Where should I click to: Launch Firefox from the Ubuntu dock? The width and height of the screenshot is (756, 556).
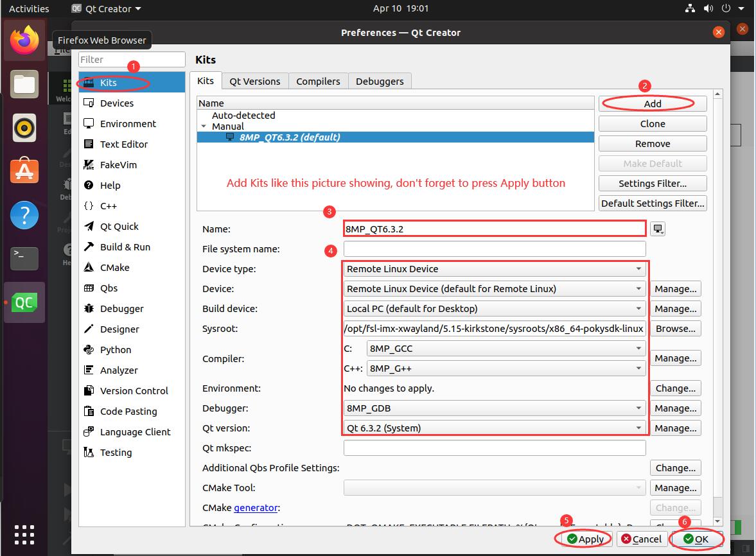pyautogui.click(x=24, y=40)
